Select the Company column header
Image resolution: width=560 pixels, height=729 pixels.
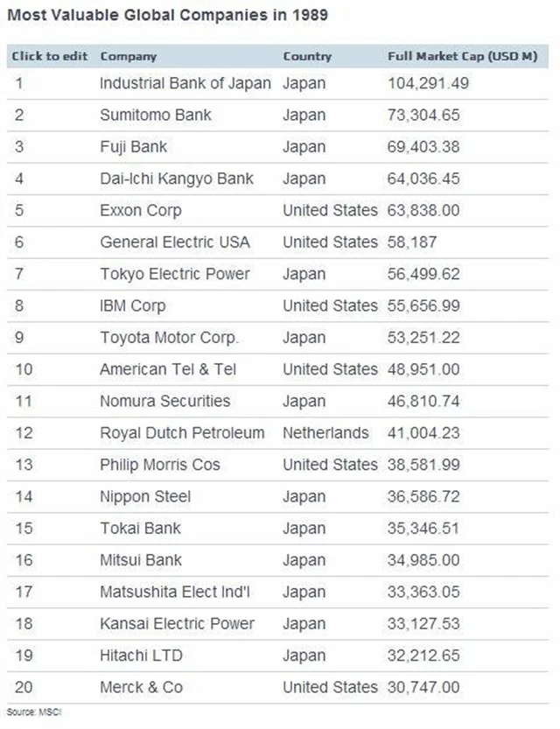point(128,56)
